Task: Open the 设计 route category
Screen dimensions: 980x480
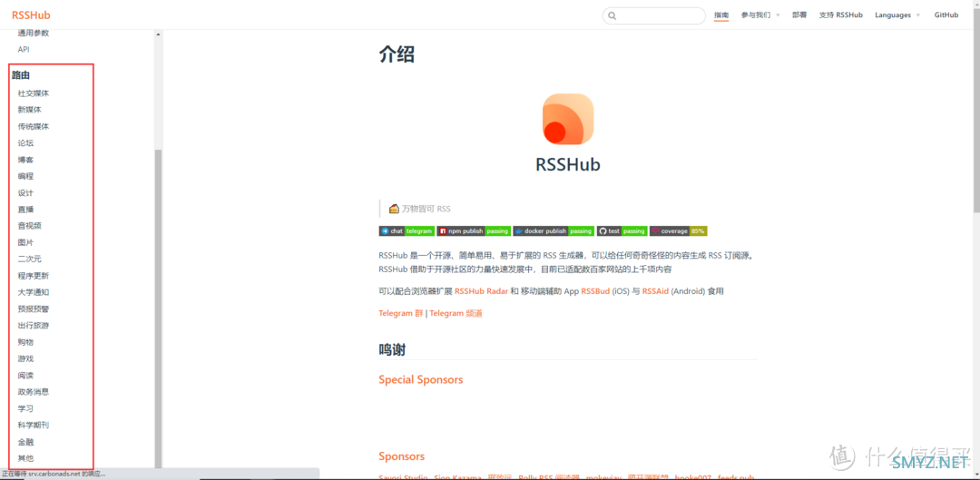Action: 25,192
